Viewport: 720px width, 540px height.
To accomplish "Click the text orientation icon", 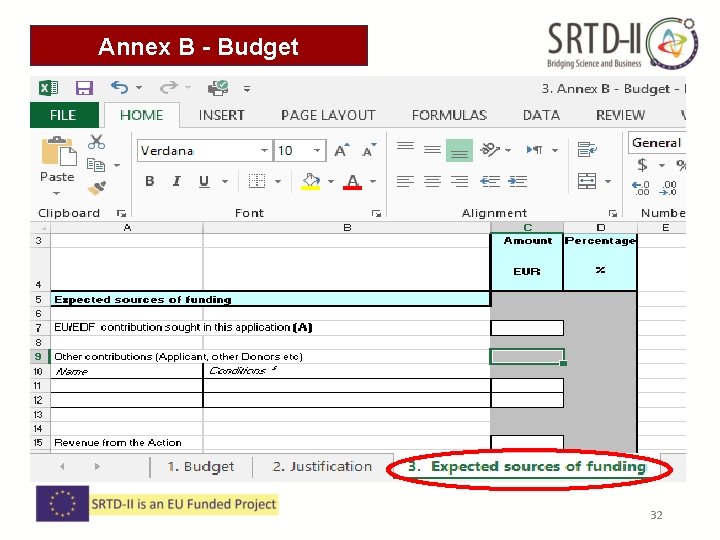I will click(489, 149).
